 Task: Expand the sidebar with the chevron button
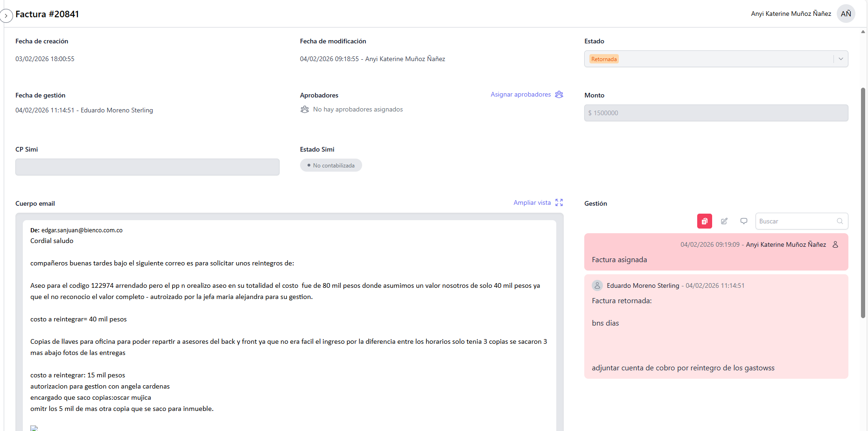(6, 16)
